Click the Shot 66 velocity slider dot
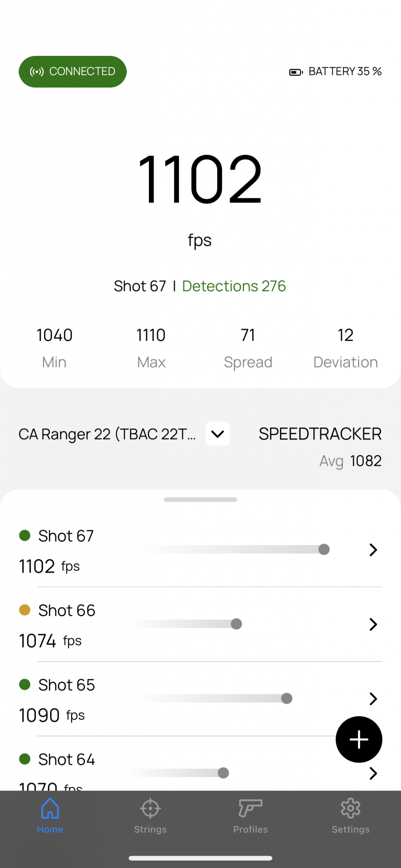Viewport: 401px width, 868px height. coord(236,624)
